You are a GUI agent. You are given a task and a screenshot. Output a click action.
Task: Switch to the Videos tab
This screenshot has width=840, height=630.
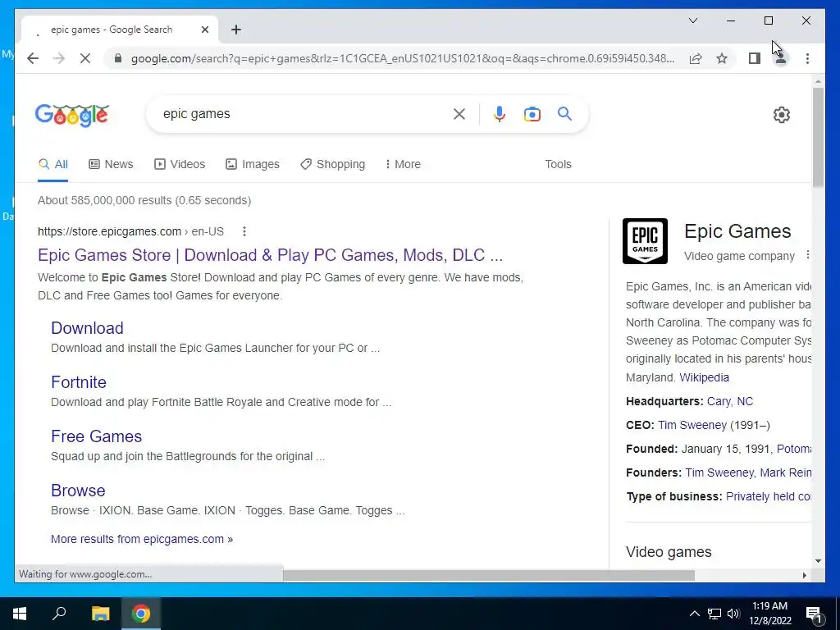[x=180, y=164]
